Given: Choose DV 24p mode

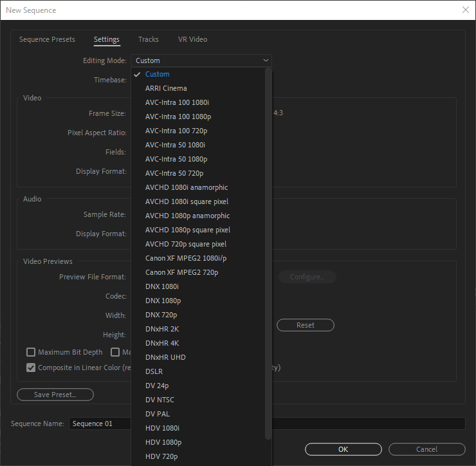Looking at the screenshot, I should tap(198, 386).
